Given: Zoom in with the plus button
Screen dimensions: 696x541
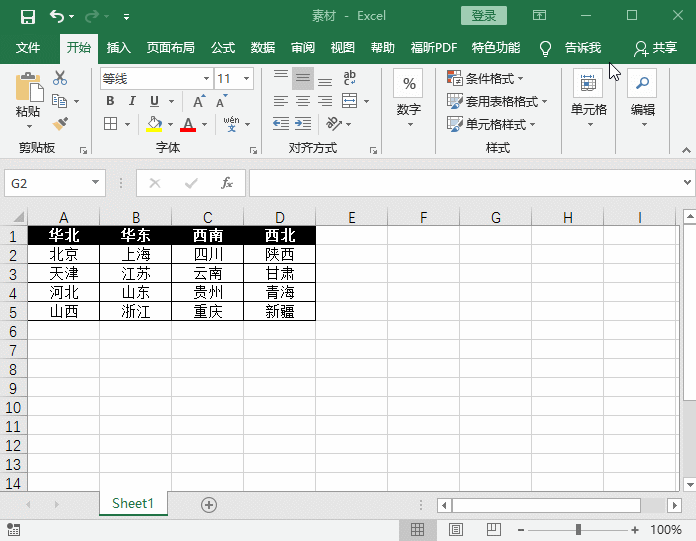Looking at the screenshot, I should click(x=635, y=529).
